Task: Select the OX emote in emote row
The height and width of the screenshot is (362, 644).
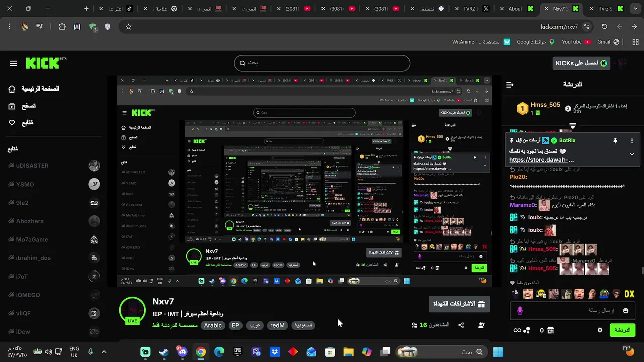Action: click(x=629, y=294)
